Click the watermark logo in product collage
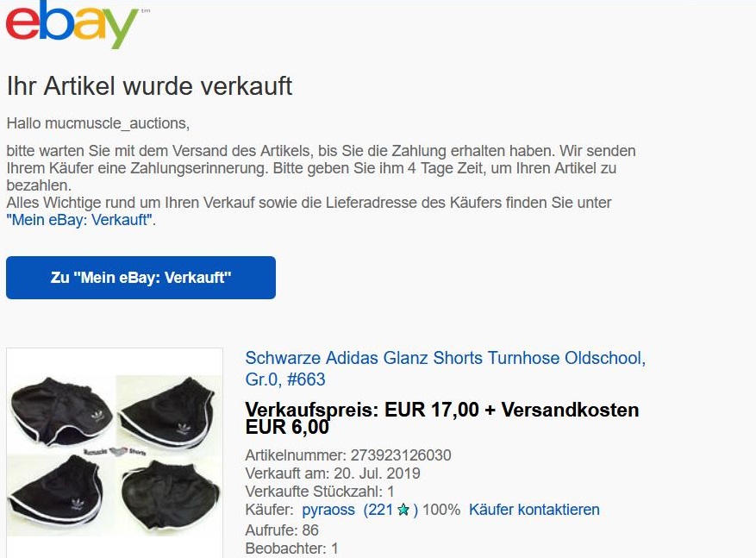The image size is (756, 558). click(x=115, y=452)
